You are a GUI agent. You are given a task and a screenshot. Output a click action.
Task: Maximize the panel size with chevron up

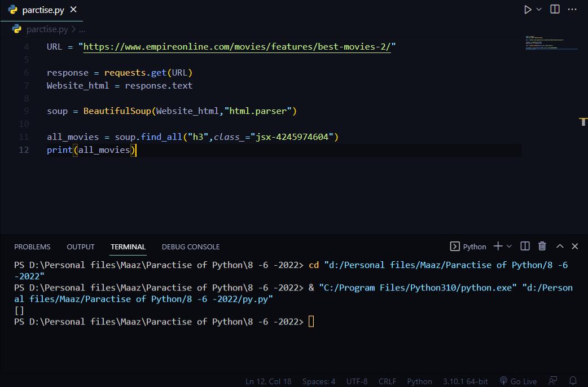[x=560, y=247]
